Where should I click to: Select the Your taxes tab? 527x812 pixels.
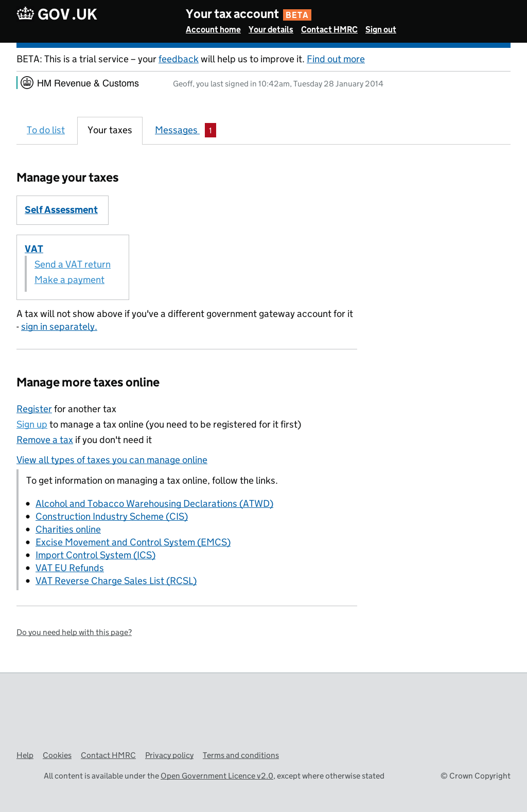point(110,130)
